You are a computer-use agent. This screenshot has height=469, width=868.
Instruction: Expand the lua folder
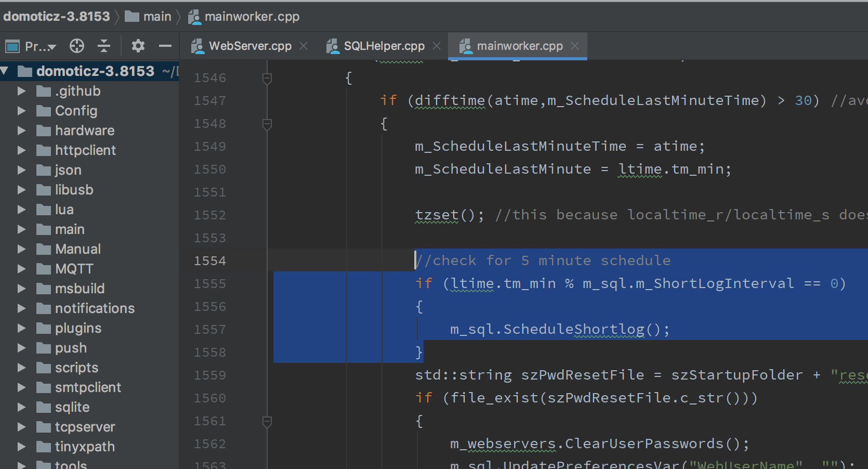pos(21,210)
